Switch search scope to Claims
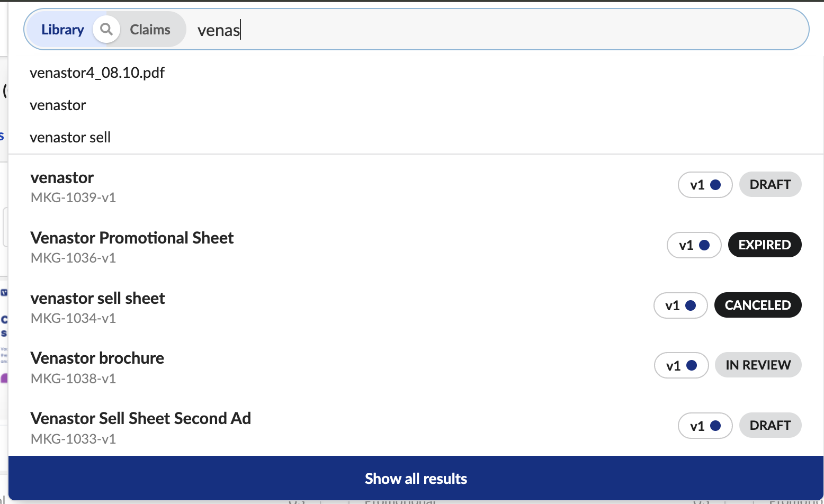This screenshot has height=504, width=824. coord(150,30)
